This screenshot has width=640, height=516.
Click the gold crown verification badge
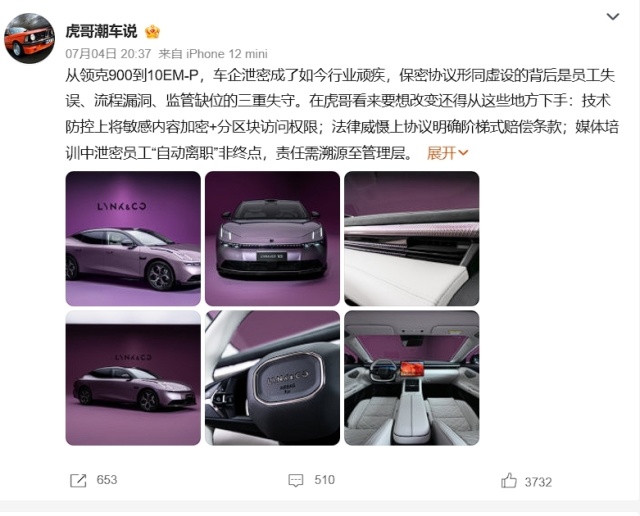152,31
